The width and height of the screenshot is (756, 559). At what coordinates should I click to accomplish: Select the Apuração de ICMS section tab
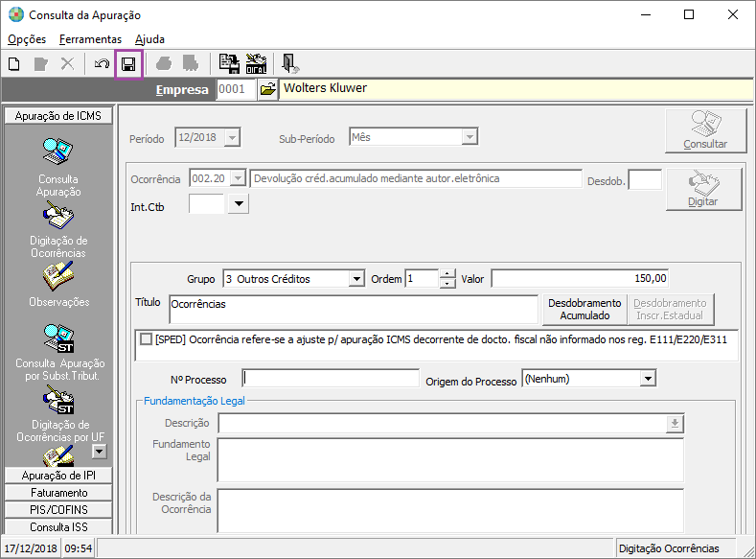[58, 116]
